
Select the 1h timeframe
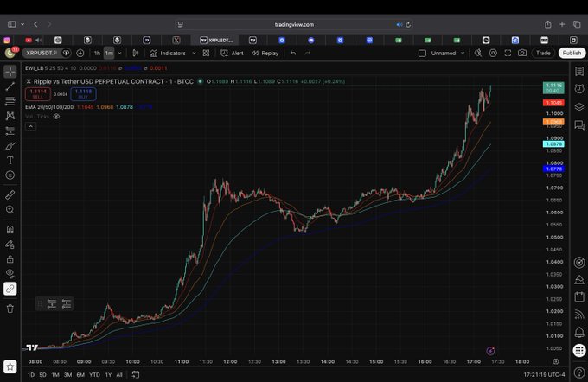(97, 54)
